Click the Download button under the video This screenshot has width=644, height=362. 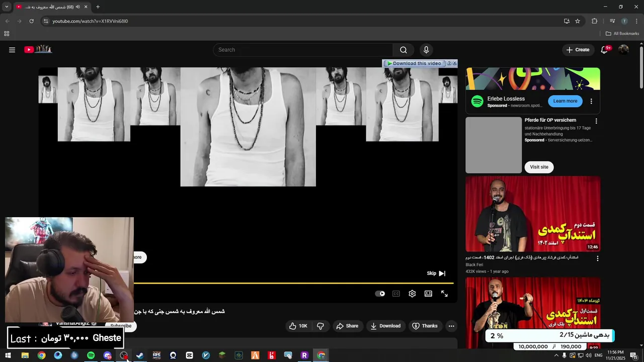[x=385, y=326]
